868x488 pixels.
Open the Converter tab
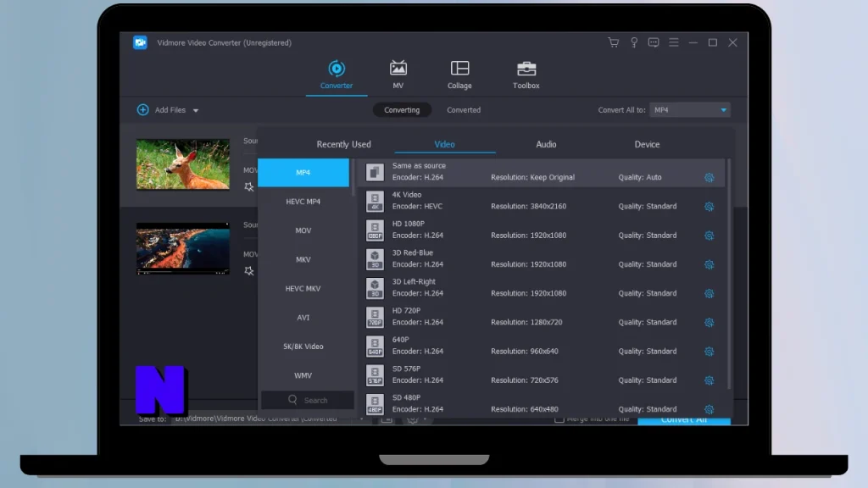[x=337, y=75]
